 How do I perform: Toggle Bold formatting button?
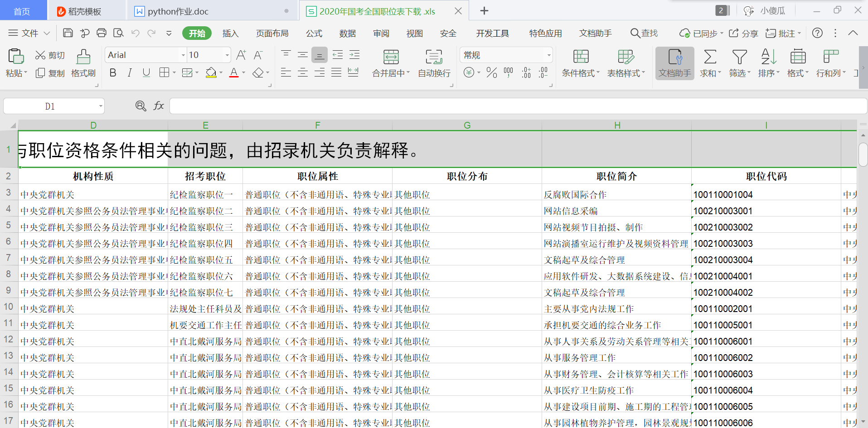tap(113, 73)
